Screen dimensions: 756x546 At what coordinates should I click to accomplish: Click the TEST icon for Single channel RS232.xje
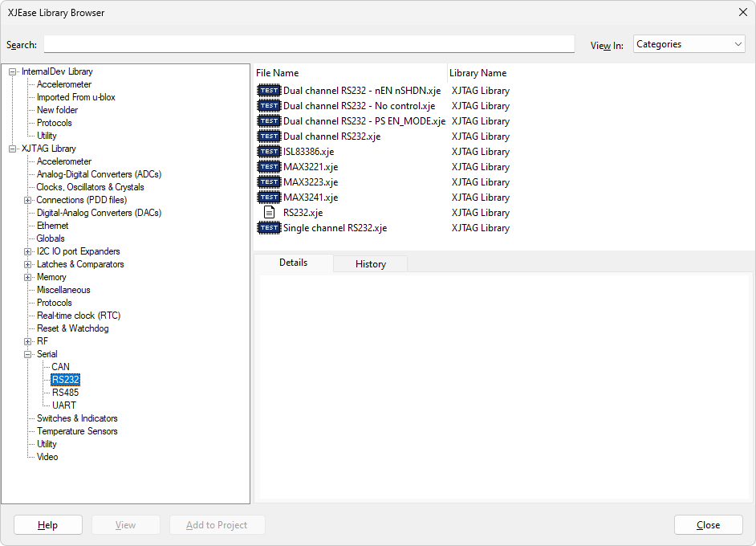click(269, 228)
